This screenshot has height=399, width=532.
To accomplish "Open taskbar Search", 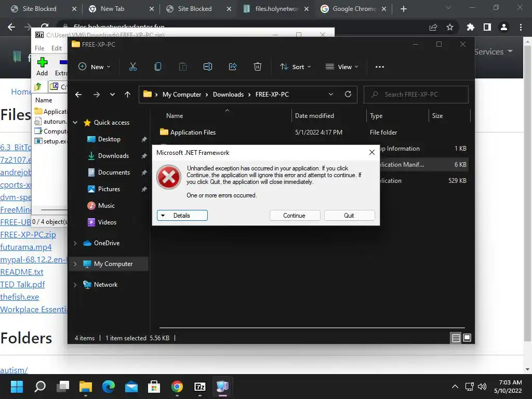I will (x=40, y=387).
